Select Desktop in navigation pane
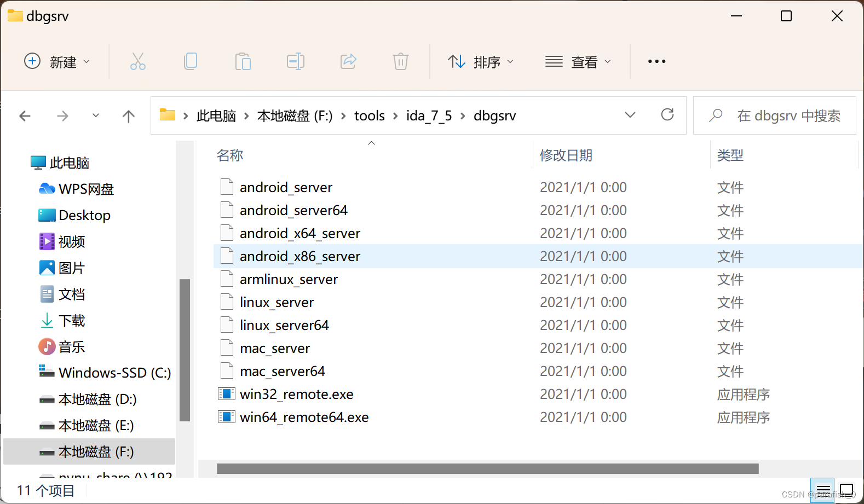Image resolution: width=864 pixels, height=504 pixels. click(74, 215)
